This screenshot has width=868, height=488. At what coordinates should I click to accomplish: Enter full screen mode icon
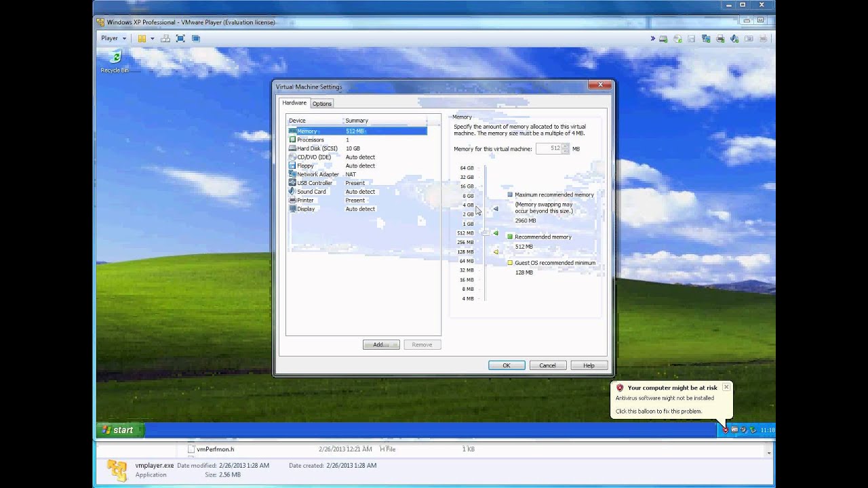(x=180, y=39)
